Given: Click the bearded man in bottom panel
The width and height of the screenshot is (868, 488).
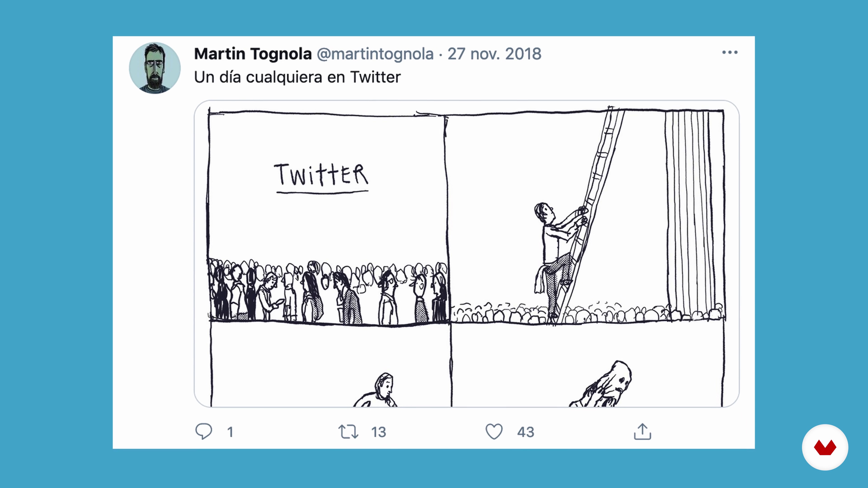Looking at the screenshot, I should click(376, 390).
